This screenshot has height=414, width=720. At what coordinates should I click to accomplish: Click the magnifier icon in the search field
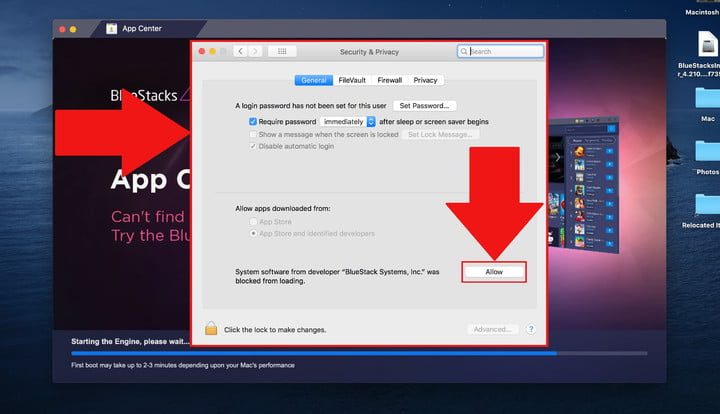pos(464,51)
